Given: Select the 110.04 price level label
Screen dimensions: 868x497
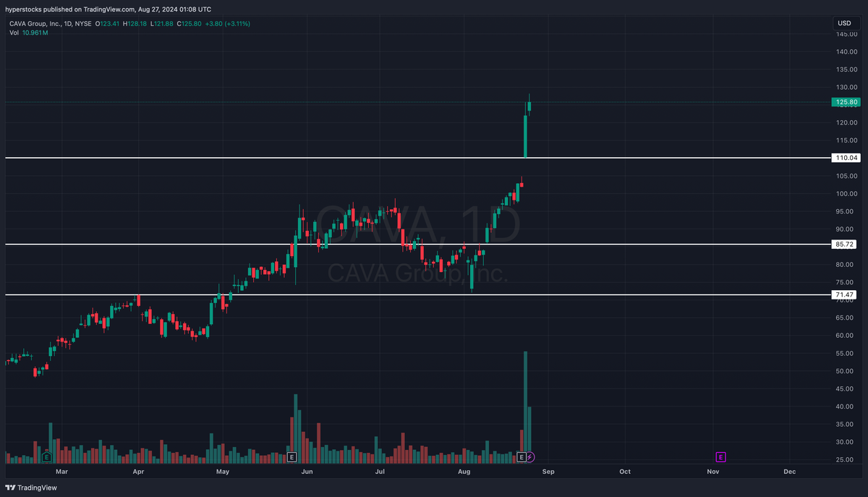Looking at the screenshot, I should click(843, 157).
